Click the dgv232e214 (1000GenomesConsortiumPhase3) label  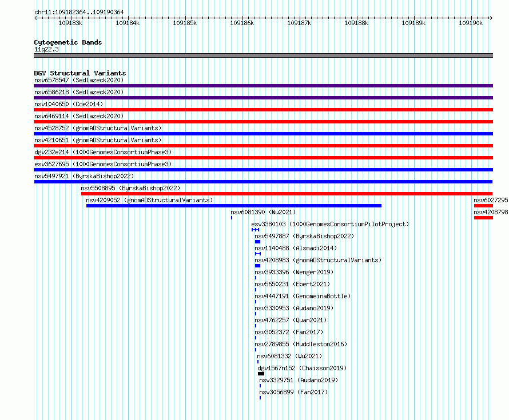[x=103, y=152]
